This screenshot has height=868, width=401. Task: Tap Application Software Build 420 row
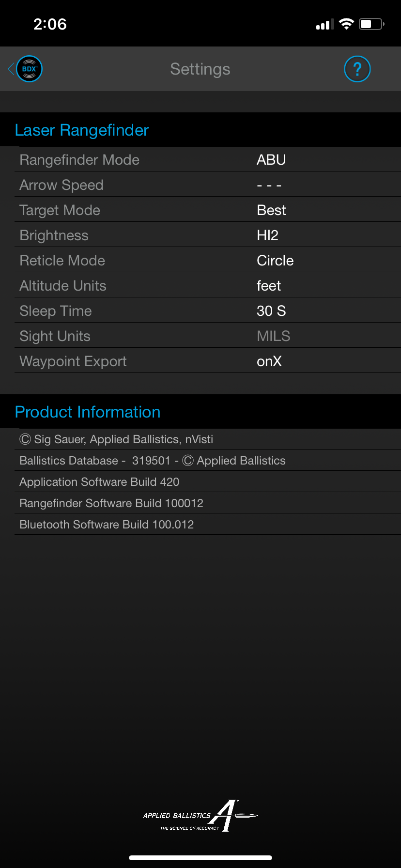(99, 482)
